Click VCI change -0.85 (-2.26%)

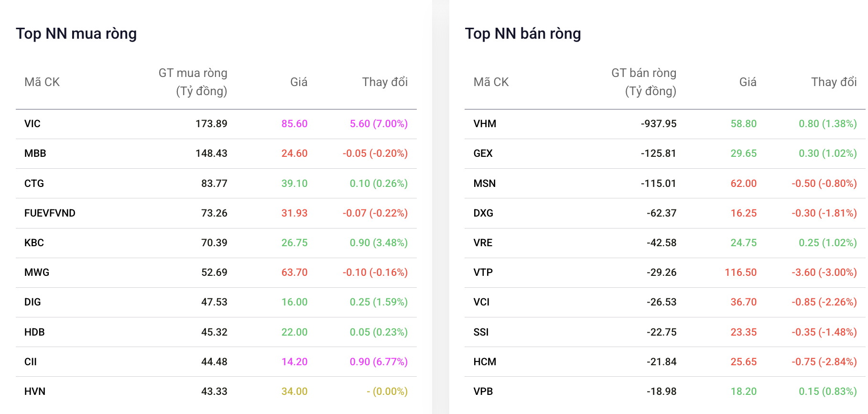click(x=825, y=302)
